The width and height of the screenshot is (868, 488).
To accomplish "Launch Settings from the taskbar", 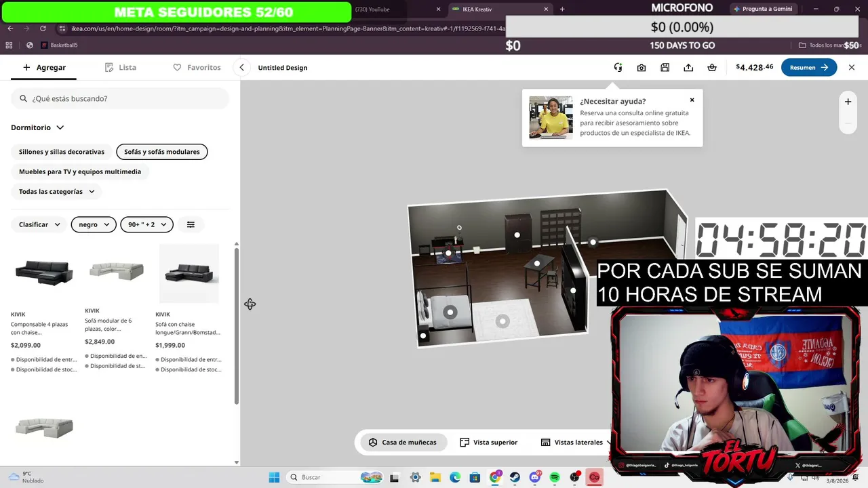I will click(415, 477).
